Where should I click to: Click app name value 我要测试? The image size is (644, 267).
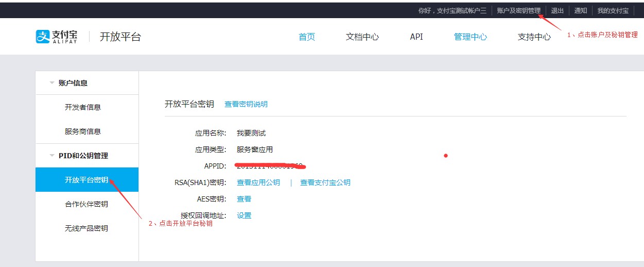click(251, 133)
